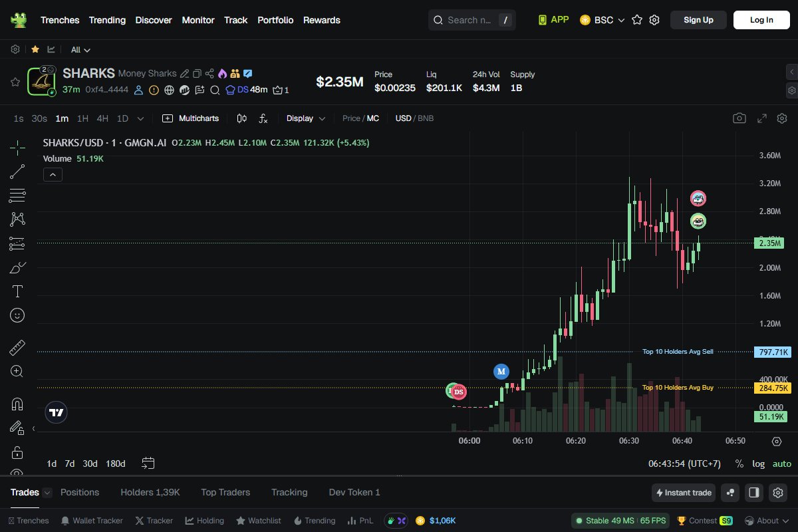Click the Sign Up button
Viewport: 798px width, 532px height.
coord(698,20)
